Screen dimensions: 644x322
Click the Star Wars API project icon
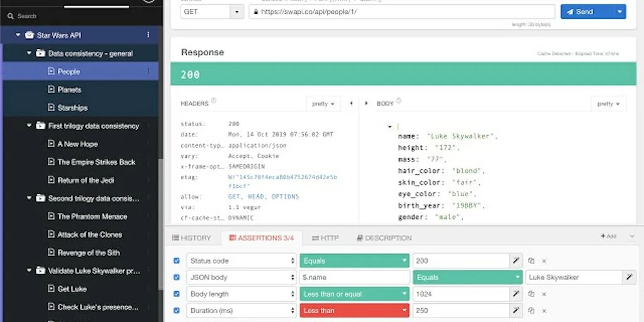29,35
